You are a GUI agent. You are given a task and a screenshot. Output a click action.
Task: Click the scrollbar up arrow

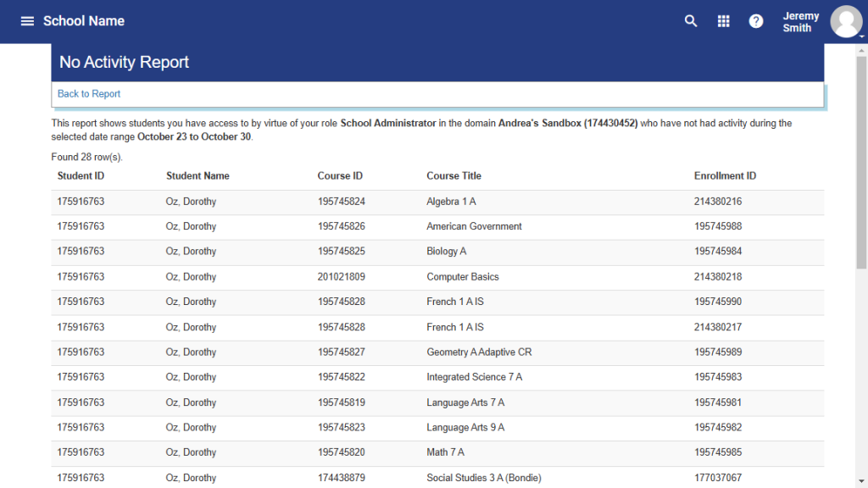coord(861,50)
